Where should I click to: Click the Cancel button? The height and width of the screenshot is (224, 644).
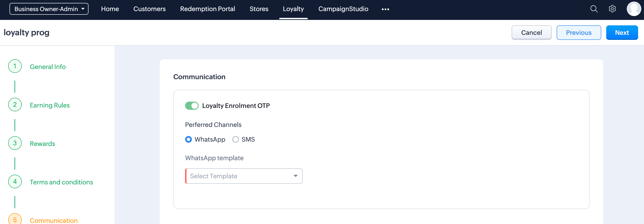pos(532,33)
